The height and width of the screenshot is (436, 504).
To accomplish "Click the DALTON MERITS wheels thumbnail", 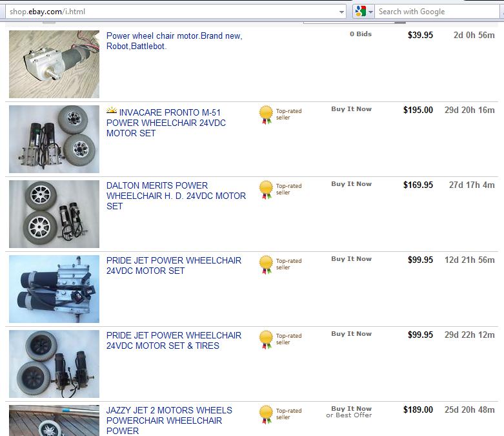I will pos(54,214).
